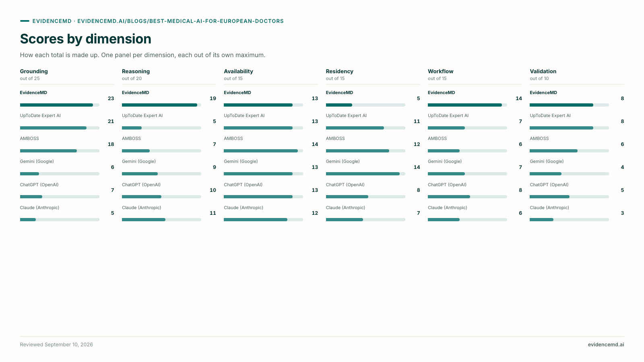The image size is (644, 362).
Task: Click the 'out of 25' Grounding subtitle
Action: click(x=30, y=78)
